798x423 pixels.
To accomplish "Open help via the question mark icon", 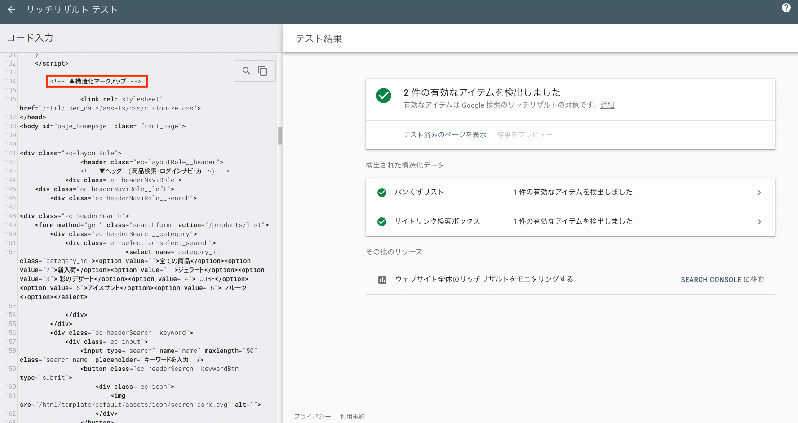I will (x=786, y=8).
